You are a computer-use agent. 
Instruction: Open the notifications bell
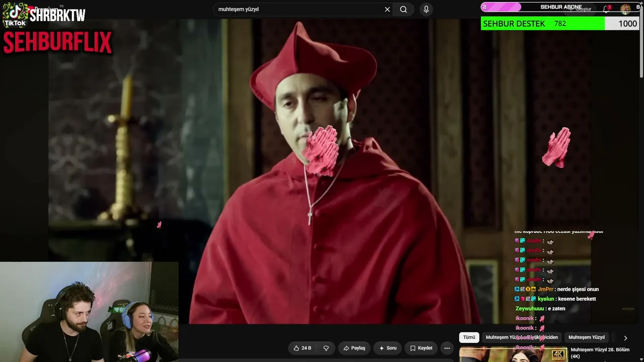pyautogui.click(x=606, y=9)
